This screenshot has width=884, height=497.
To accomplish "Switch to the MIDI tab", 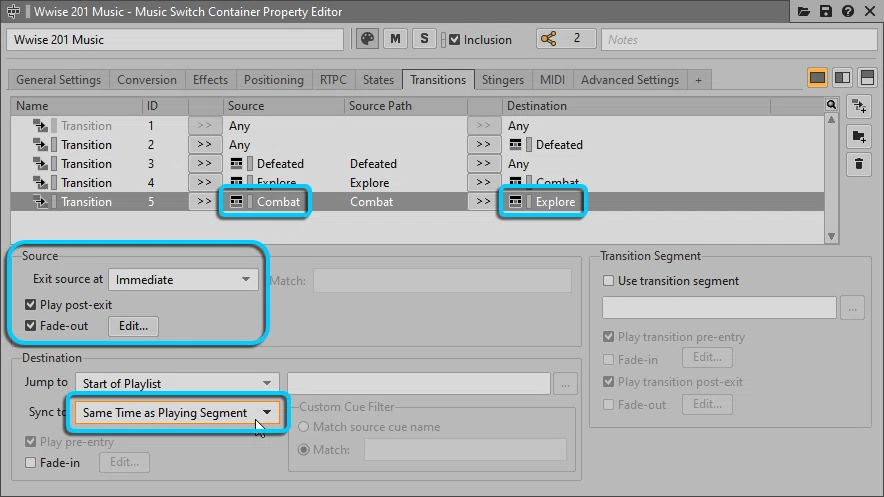I will click(x=552, y=79).
